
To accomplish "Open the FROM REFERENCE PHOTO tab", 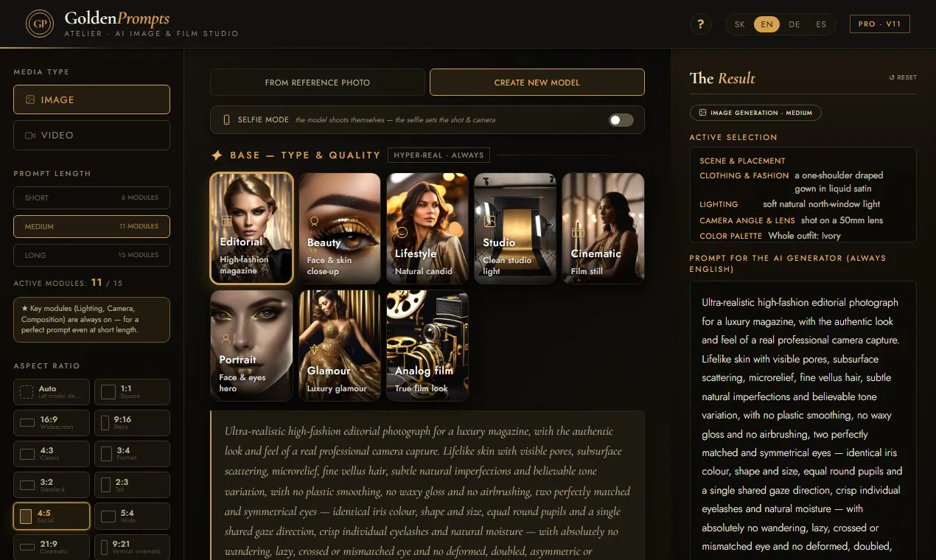I will [318, 83].
